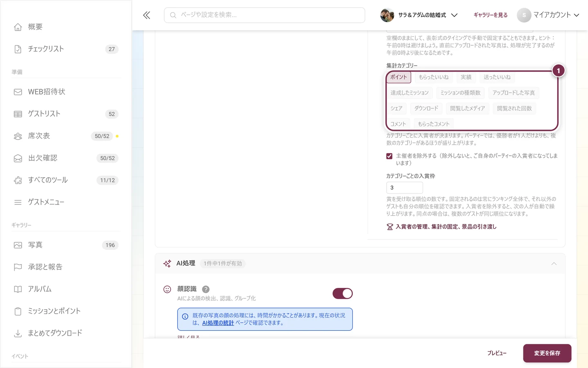Image resolution: width=588 pixels, height=368 pixels.
Task: Click the book icon for アルバム
Action: pyautogui.click(x=18, y=289)
